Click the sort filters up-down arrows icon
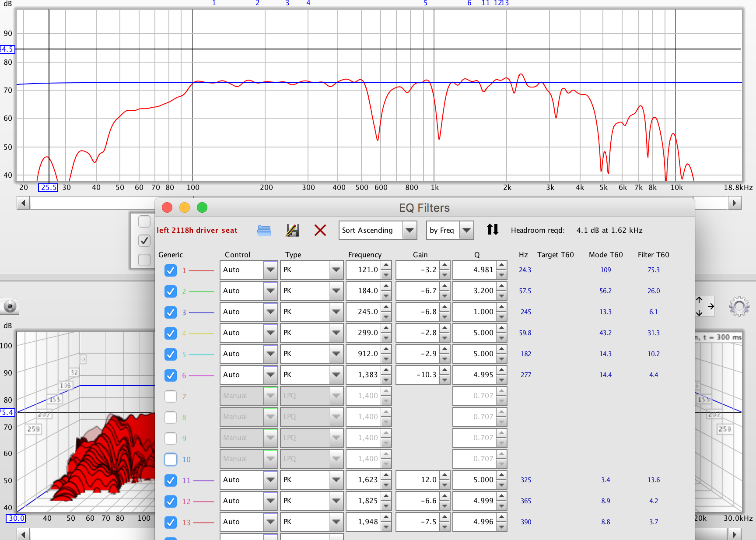756x540 pixels. [x=493, y=229]
